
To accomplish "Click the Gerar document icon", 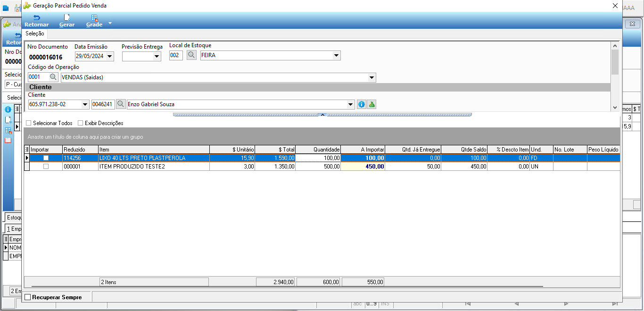I will click(x=66, y=18).
